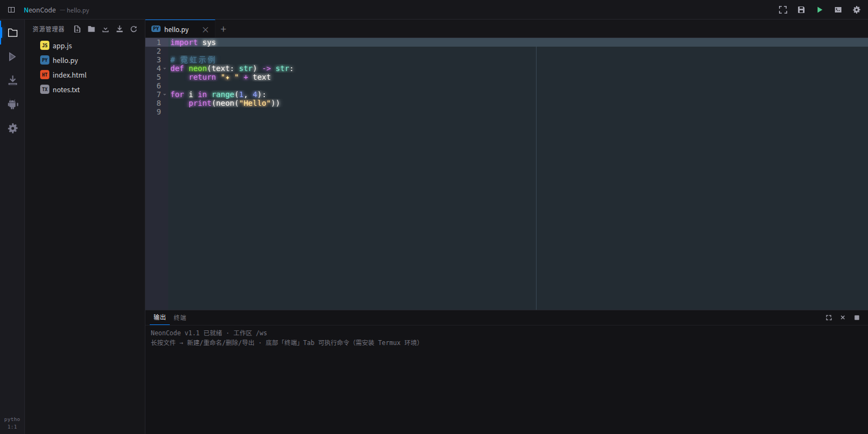Screen dimensions: 868x434
Task: Stop execution with square button
Action: (857, 317)
